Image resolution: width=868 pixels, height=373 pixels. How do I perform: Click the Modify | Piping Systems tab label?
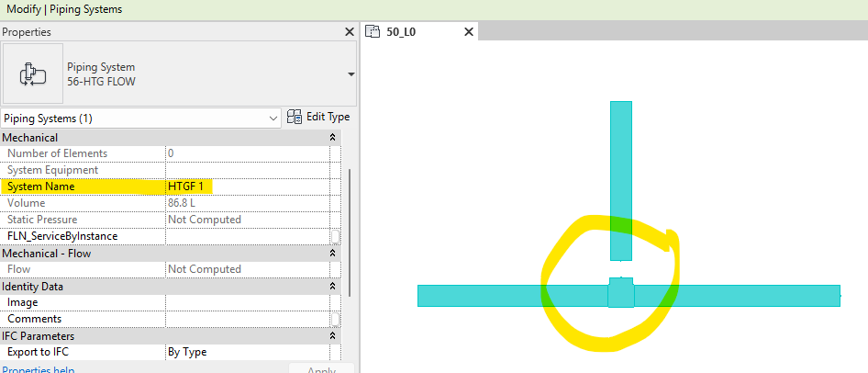tap(64, 9)
